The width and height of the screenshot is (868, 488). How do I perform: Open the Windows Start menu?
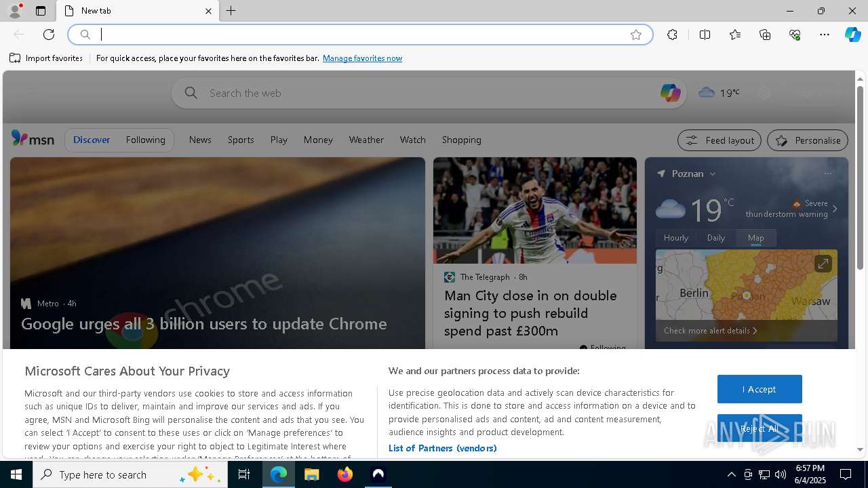[x=16, y=474]
